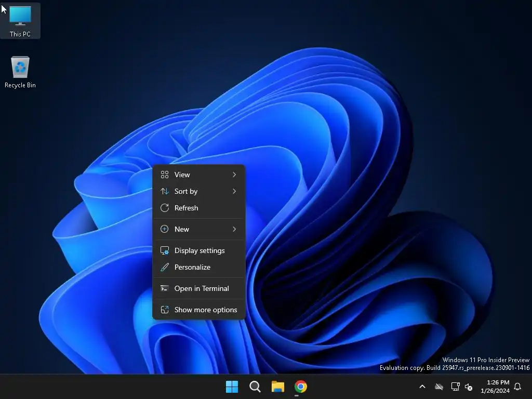
Task: Select Open in Terminal
Action: click(199, 288)
